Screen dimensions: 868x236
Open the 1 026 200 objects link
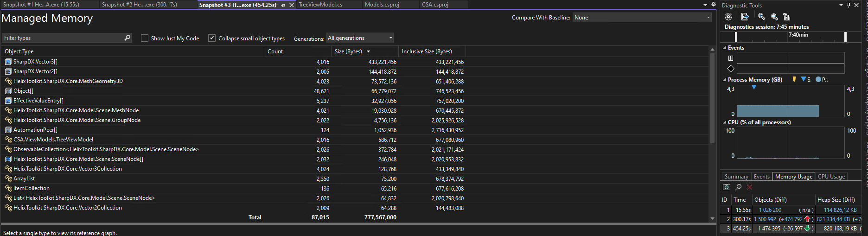770,210
